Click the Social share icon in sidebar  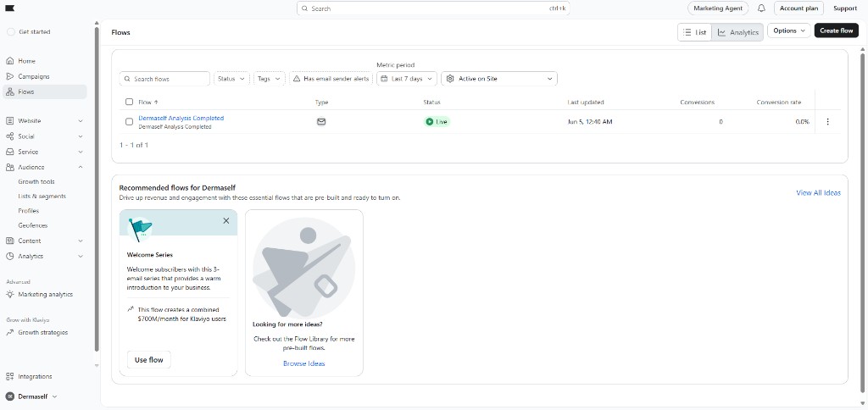10,136
